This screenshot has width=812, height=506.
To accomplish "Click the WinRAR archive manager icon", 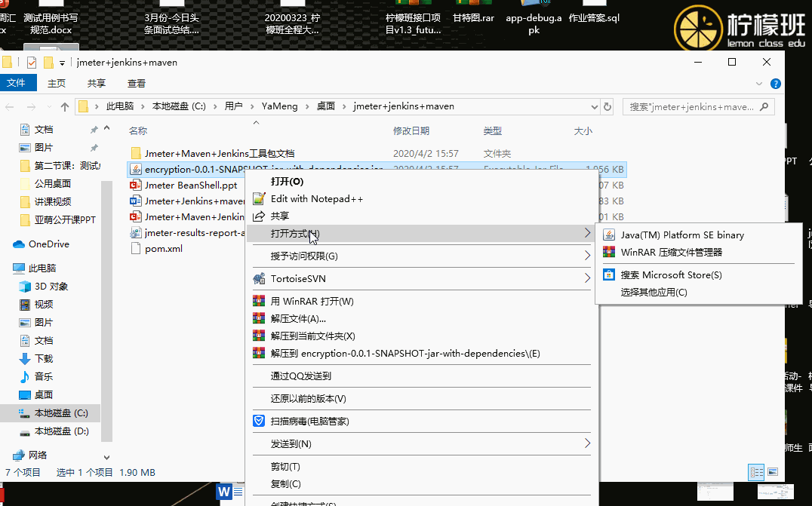I will click(608, 253).
